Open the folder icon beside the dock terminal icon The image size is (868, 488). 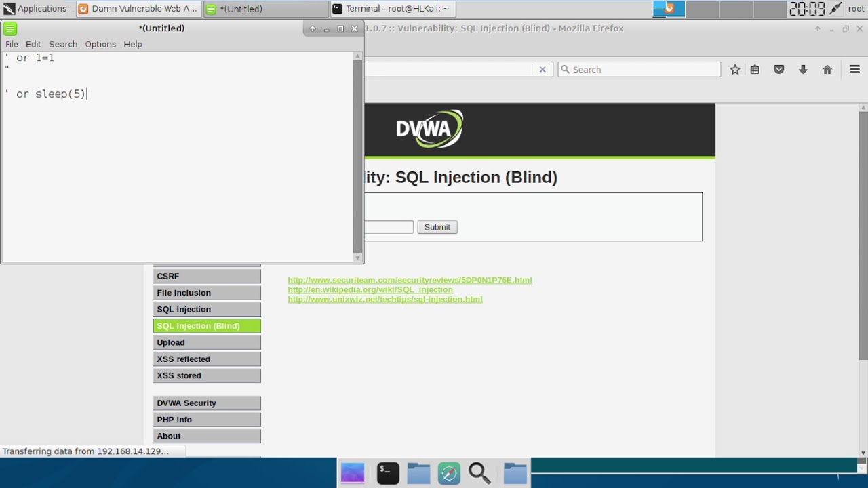click(418, 473)
